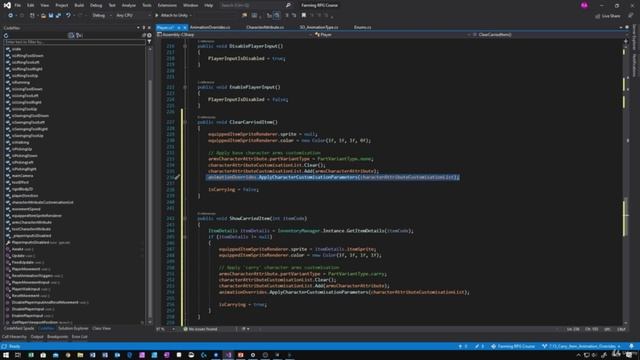
Task: Open the Output panel tab
Action: [37, 337]
